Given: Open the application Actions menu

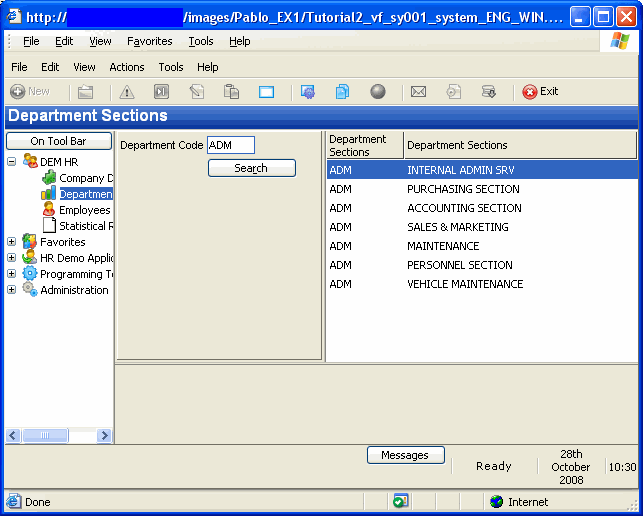Looking at the screenshot, I should 127,67.
